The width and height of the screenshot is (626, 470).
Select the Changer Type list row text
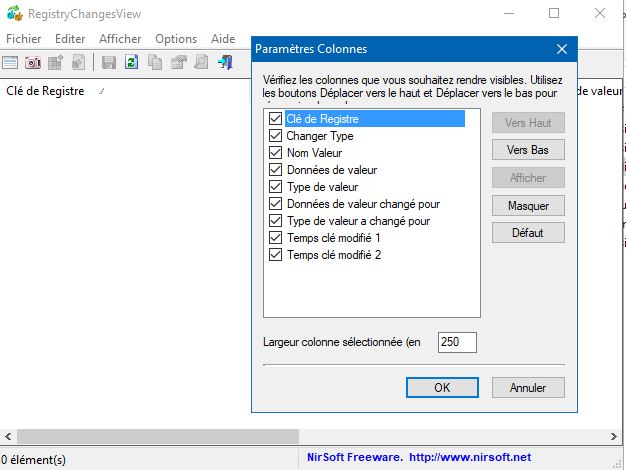pos(320,136)
